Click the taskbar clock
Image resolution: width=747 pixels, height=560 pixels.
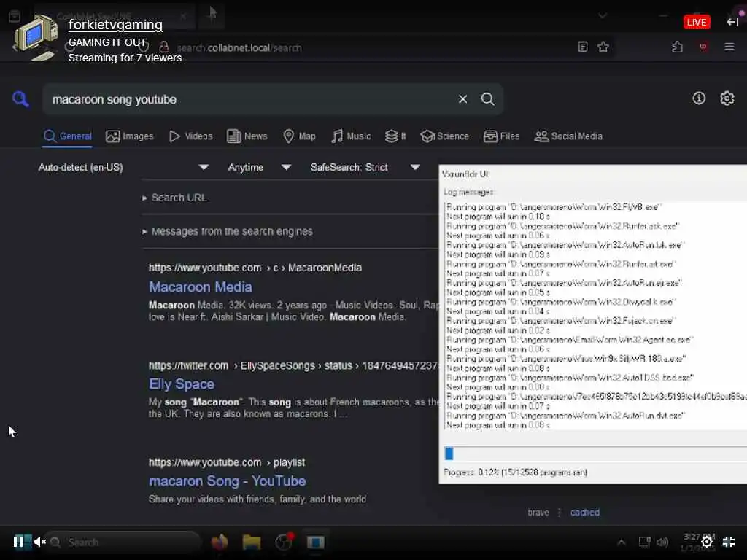(x=699, y=542)
